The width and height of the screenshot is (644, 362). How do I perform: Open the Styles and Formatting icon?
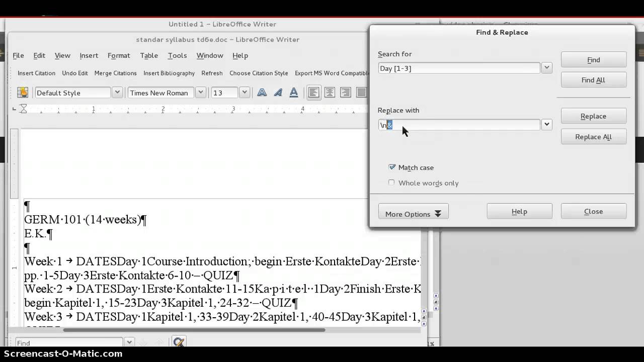coord(23,93)
